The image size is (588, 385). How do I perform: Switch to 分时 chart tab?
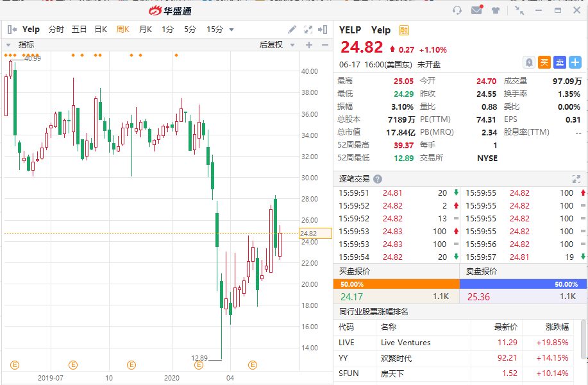coord(56,30)
